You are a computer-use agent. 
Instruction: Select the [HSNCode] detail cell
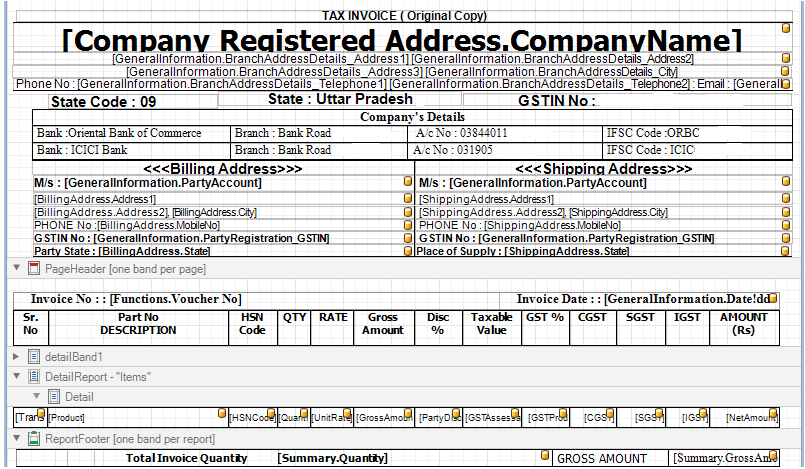[252, 417]
